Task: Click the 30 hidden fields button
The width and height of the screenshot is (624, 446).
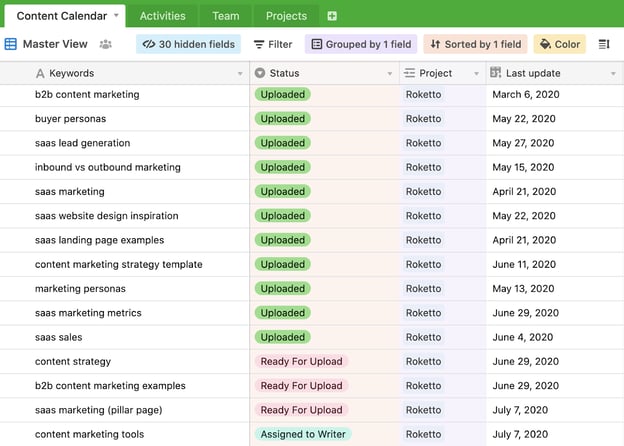Action: click(x=187, y=44)
